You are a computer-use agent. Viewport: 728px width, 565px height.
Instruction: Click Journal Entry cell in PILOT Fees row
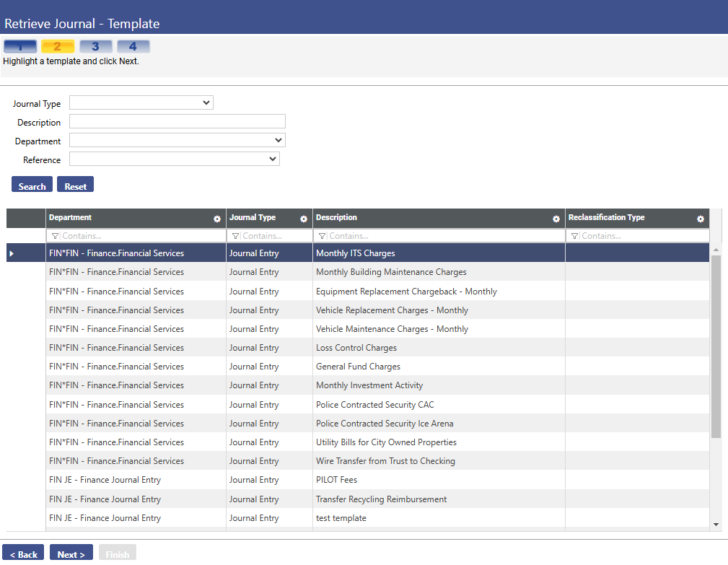point(270,480)
